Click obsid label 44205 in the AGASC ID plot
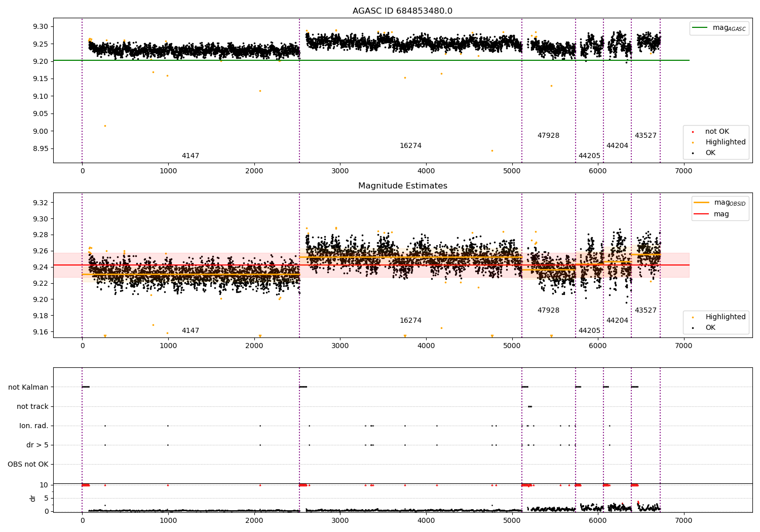 [x=589, y=156]
